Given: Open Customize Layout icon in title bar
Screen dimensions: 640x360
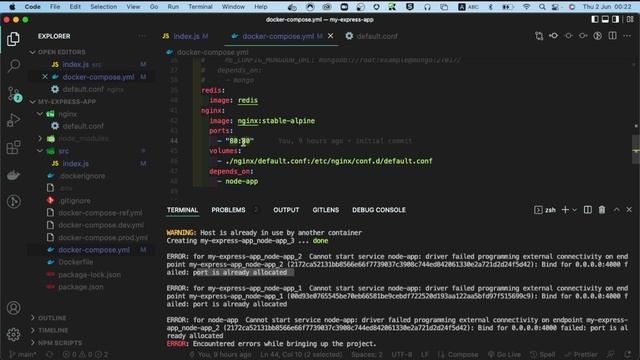Looking at the screenshot, I should [x=630, y=19].
